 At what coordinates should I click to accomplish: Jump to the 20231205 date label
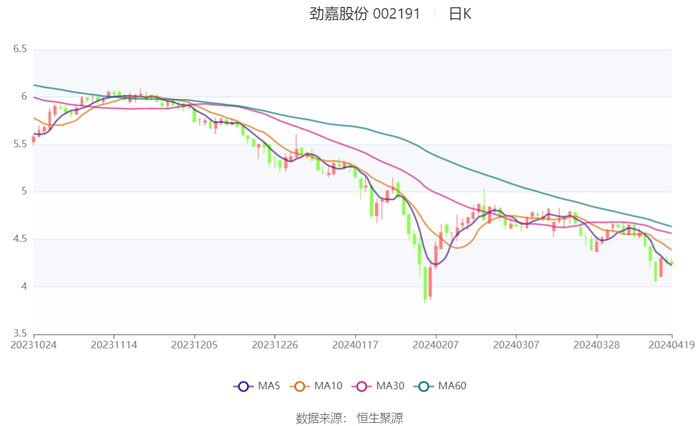coord(194,344)
